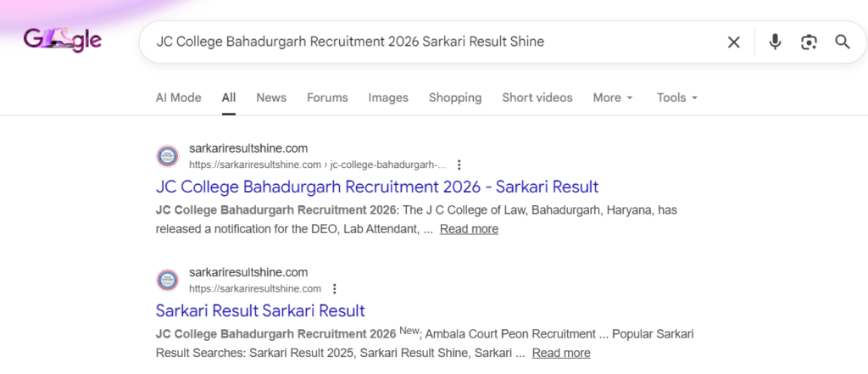Click first result's sarkariresultshine favicon
This screenshot has width=868, height=374.
[168, 156]
